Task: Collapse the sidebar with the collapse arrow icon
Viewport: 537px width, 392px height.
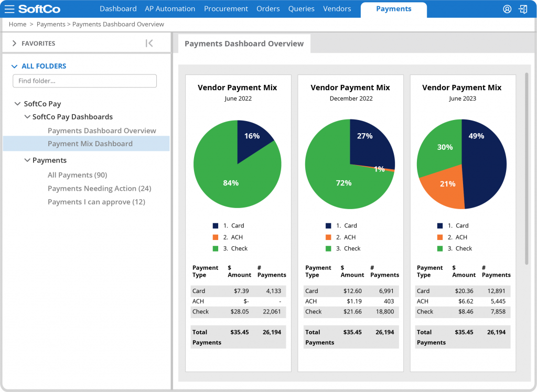Action: (x=149, y=43)
